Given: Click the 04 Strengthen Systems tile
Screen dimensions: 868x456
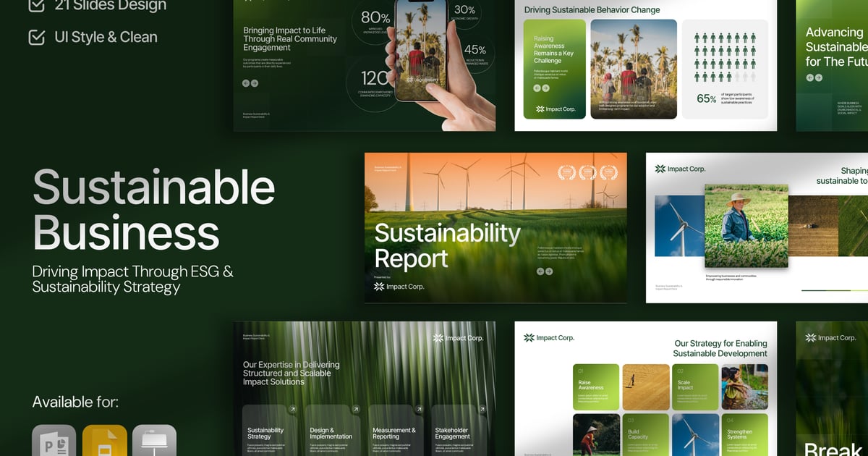Looking at the screenshot, I should pyautogui.click(x=745, y=435).
